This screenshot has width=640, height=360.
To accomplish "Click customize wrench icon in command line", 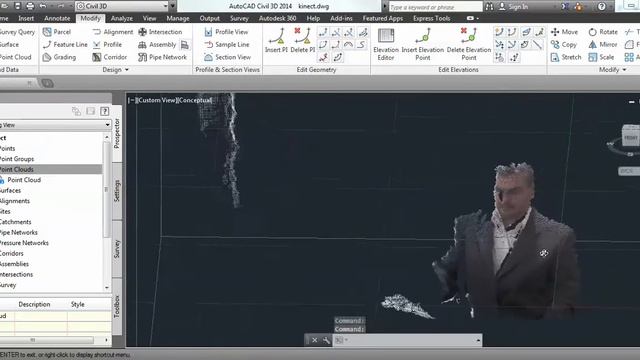I will coord(326,340).
